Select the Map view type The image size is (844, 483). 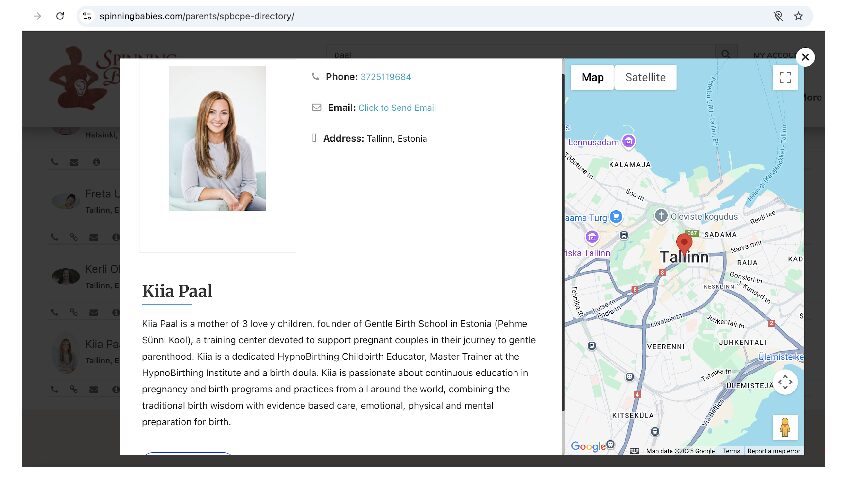(593, 78)
